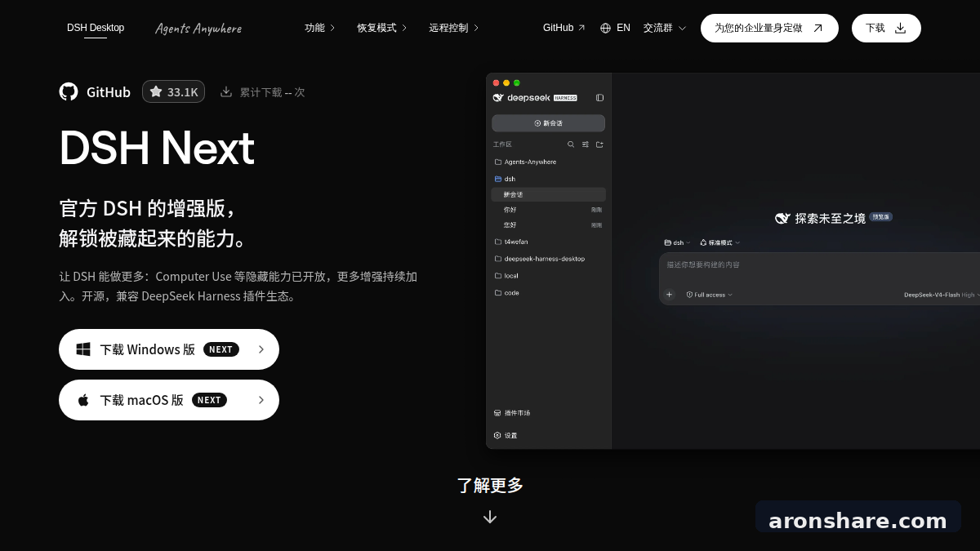Image resolution: width=980 pixels, height=551 pixels.
Task: Switch language to EN
Action: pyautogui.click(x=623, y=28)
